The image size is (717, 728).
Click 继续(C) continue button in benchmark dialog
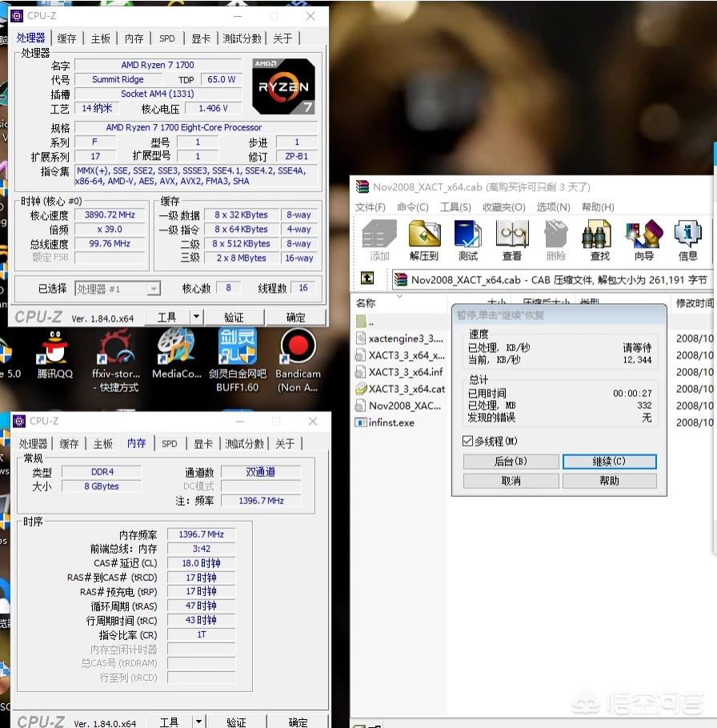point(609,462)
